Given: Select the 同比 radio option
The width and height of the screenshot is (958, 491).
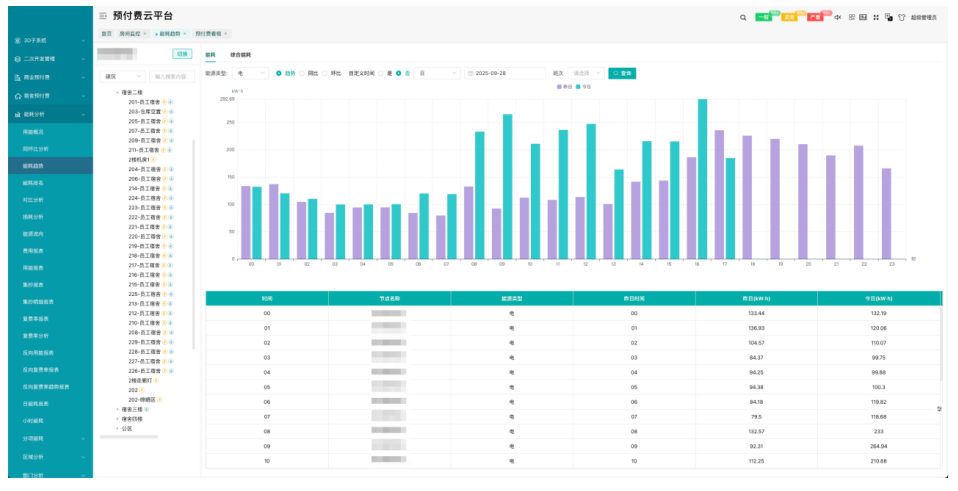Looking at the screenshot, I should (303, 73).
